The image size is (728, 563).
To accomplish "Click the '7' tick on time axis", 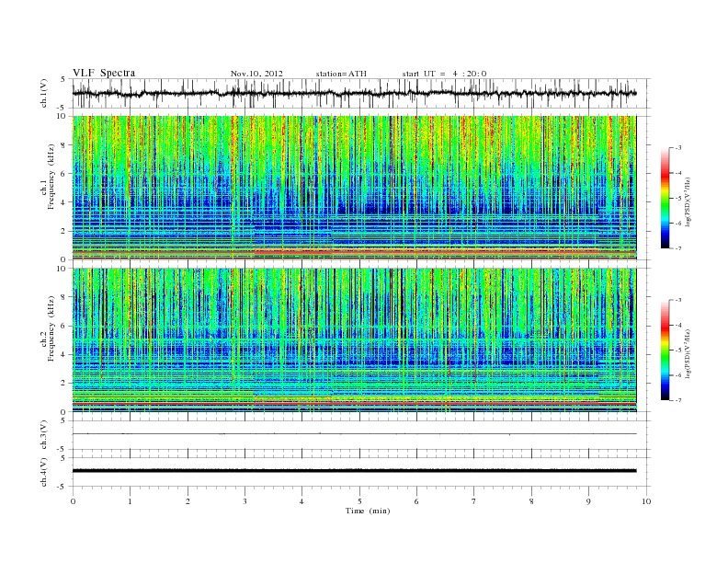I will click(474, 501).
